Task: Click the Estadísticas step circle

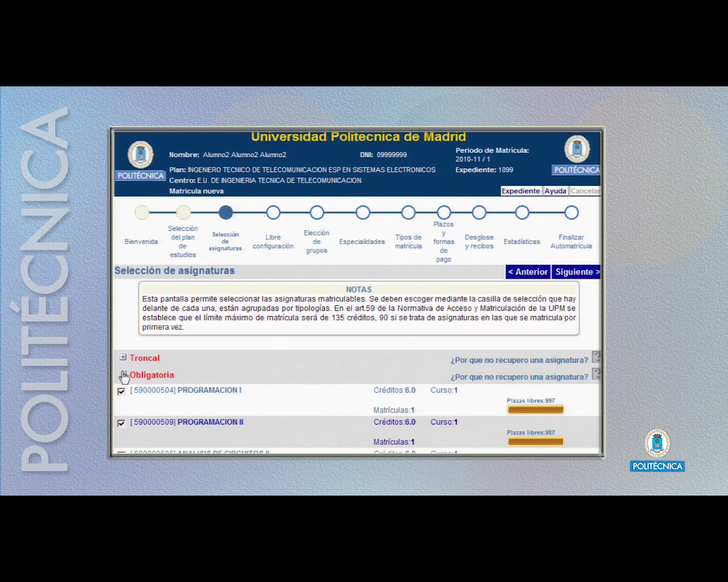Action: click(x=522, y=213)
